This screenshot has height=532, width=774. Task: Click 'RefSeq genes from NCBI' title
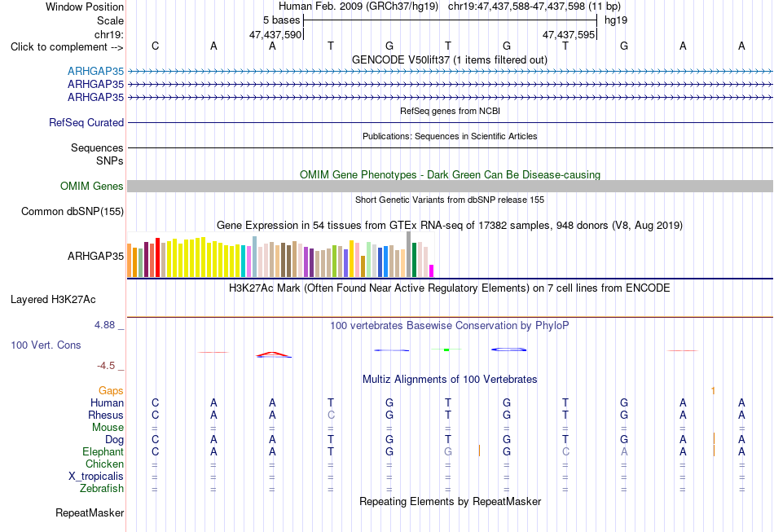450,111
